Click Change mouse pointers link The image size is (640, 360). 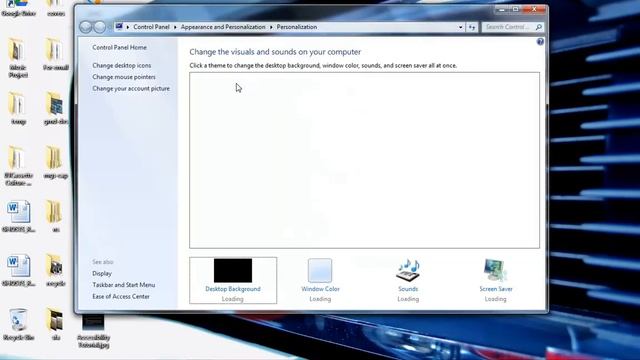pos(124,77)
